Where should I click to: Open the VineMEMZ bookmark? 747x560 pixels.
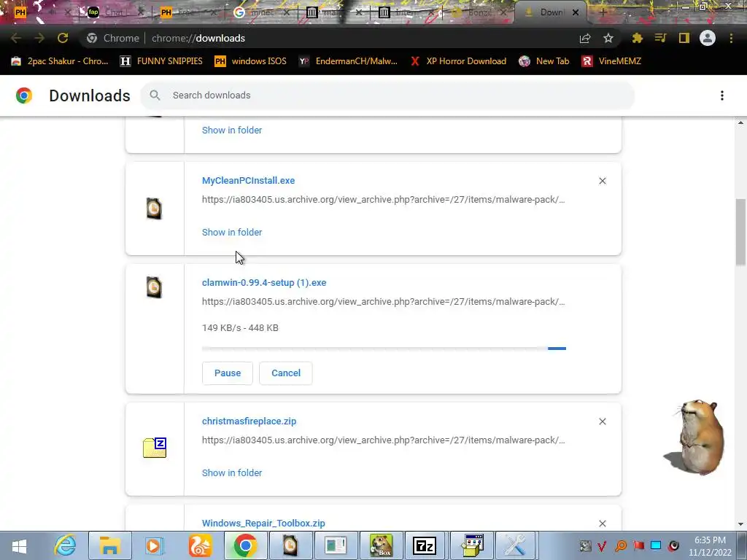pos(611,61)
